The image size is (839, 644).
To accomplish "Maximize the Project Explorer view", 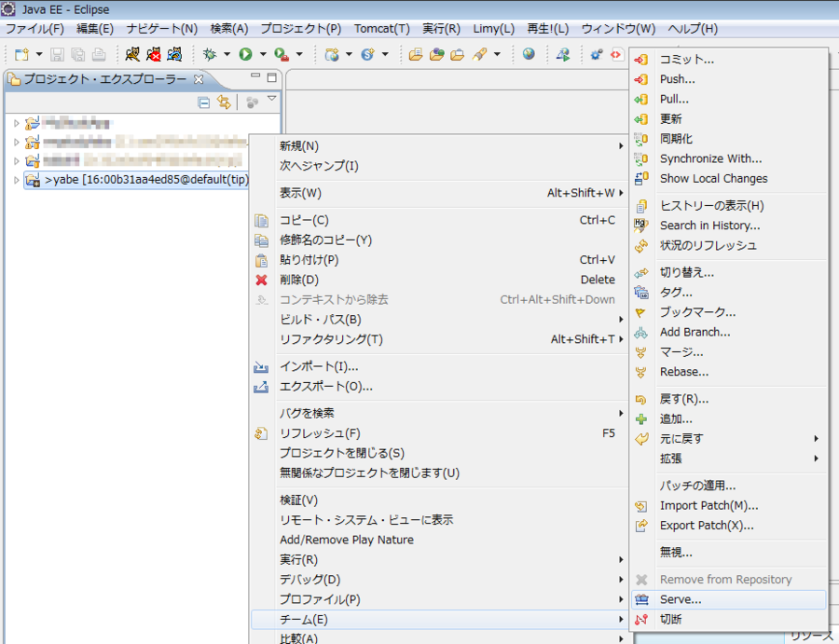I will tap(272, 77).
